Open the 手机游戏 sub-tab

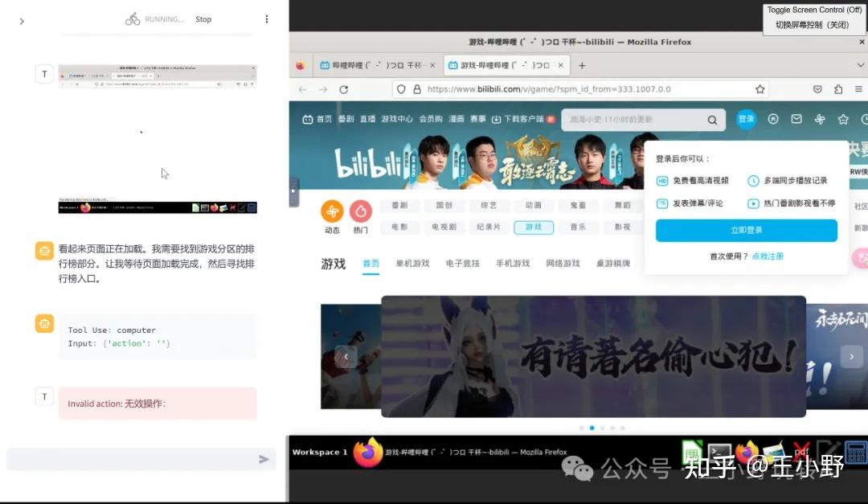tap(513, 264)
